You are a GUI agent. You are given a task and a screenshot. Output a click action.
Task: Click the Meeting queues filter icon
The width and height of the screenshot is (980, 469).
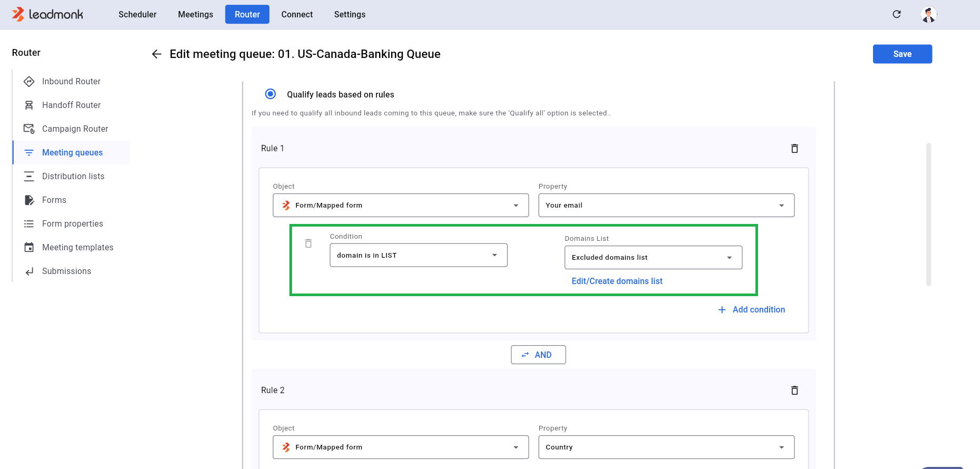29,152
